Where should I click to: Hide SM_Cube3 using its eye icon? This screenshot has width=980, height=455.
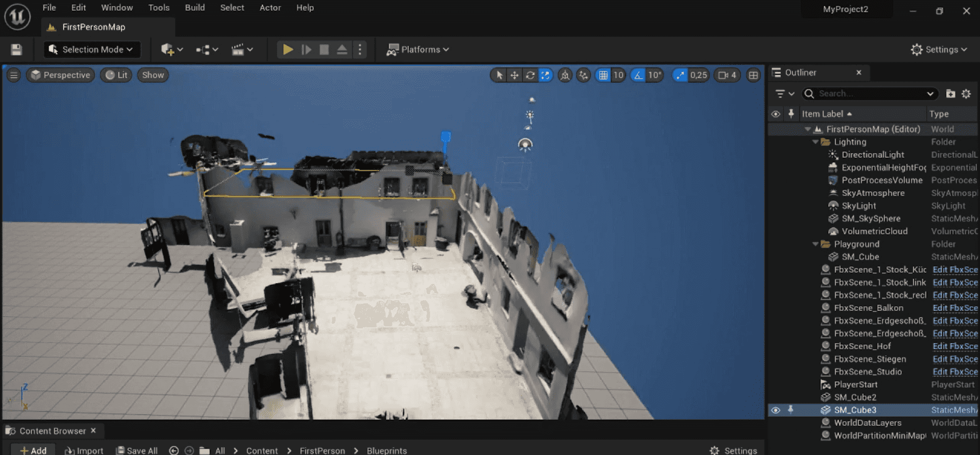(x=775, y=410)
